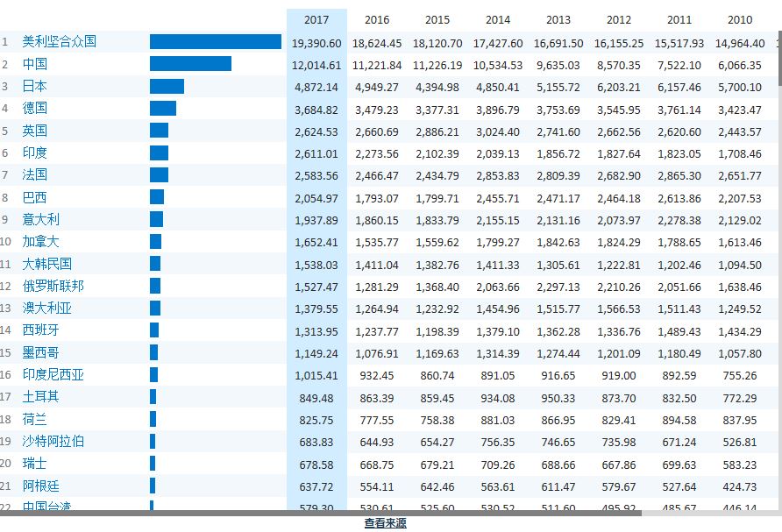
Task: Select the 2016 column header
Action: pyautogui.click(x=377, y=20)
